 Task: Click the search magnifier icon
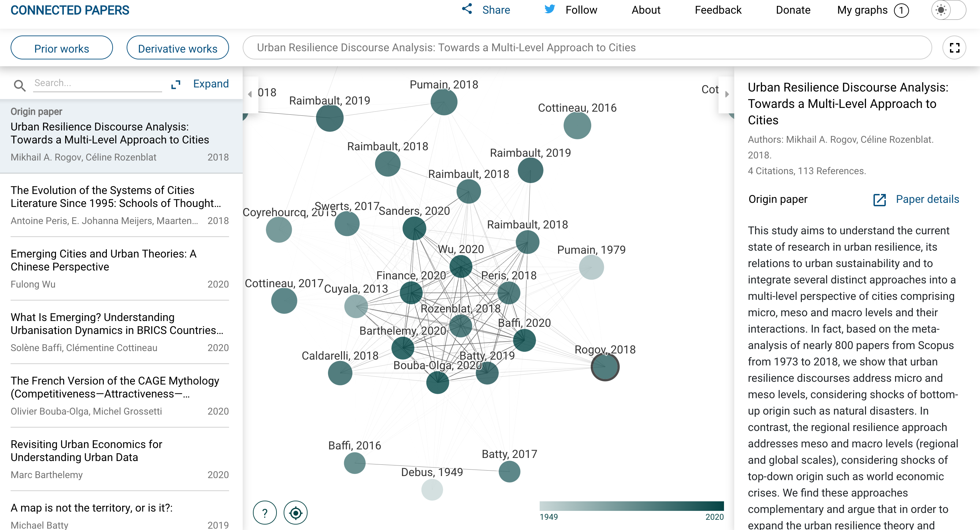coord(19,85)
